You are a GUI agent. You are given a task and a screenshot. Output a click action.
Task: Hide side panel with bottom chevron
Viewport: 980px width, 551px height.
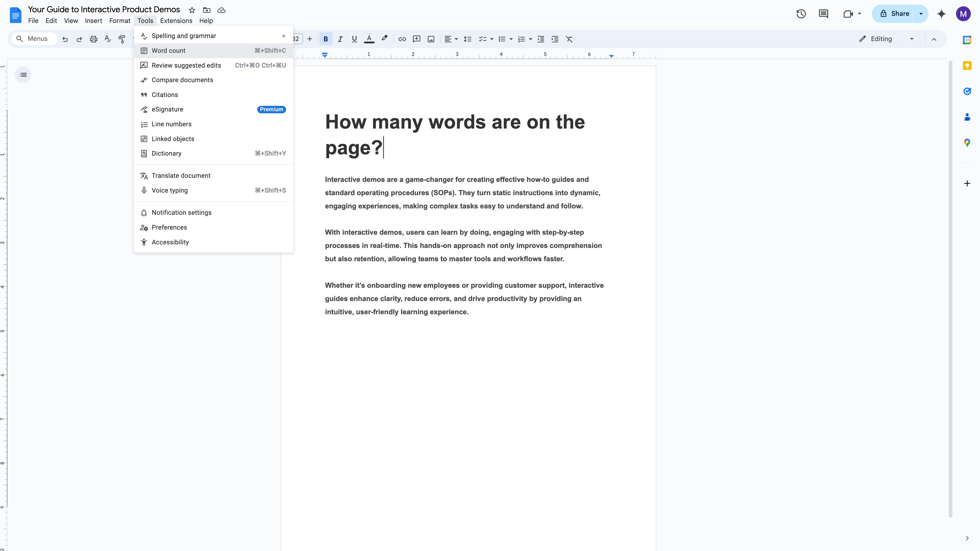[967, 538]
